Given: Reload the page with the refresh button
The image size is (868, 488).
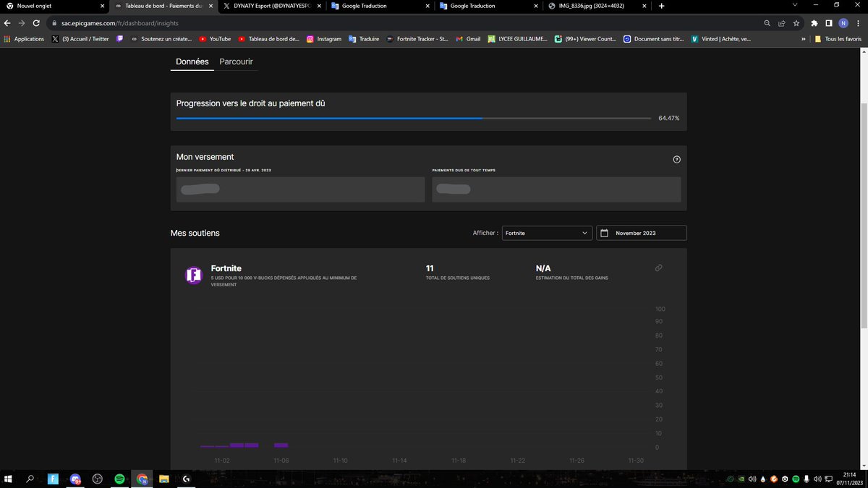Looking at the screenshot, I should (36, 23).
